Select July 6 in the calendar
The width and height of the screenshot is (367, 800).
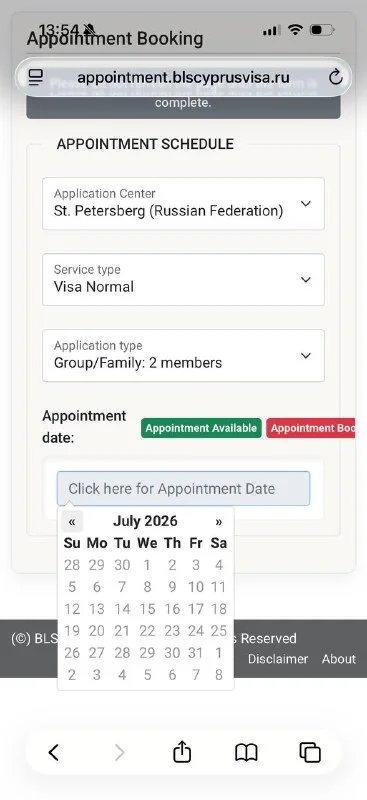(96, 587)
